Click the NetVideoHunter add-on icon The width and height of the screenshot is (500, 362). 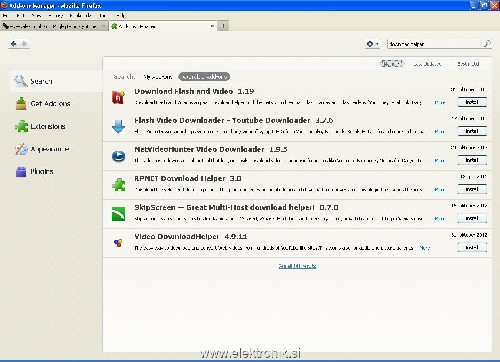coord(118,156)
